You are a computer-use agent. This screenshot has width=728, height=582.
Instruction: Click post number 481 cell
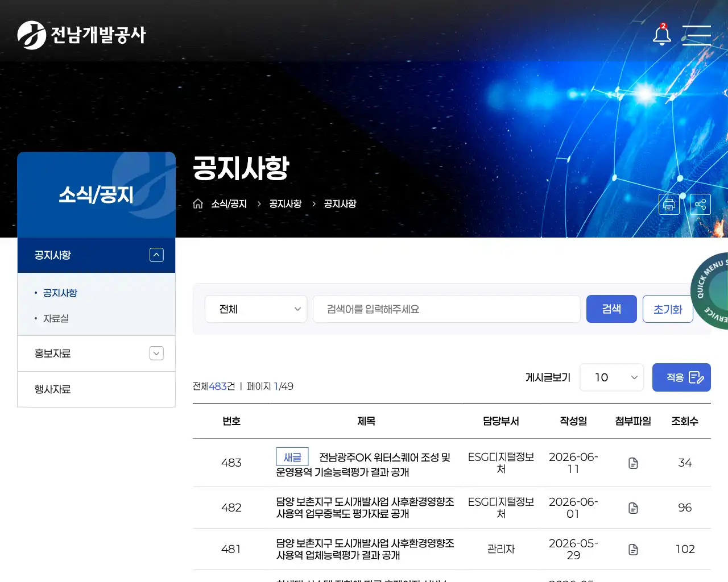231,549
